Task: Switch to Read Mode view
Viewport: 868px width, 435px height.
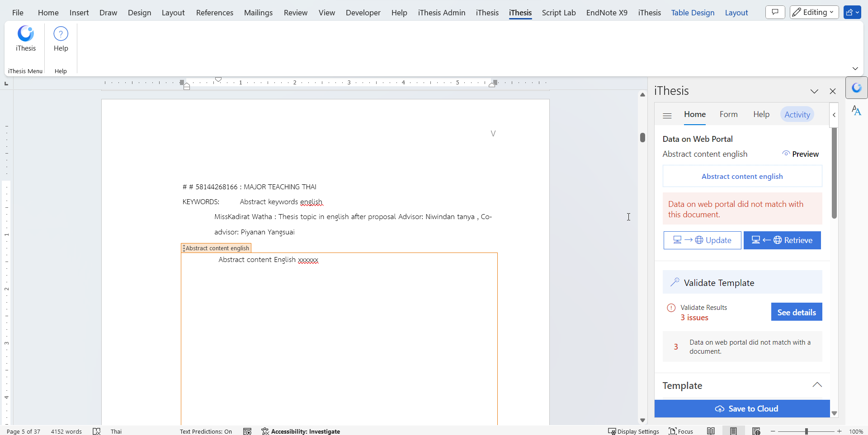Action: tap(711, 431)
